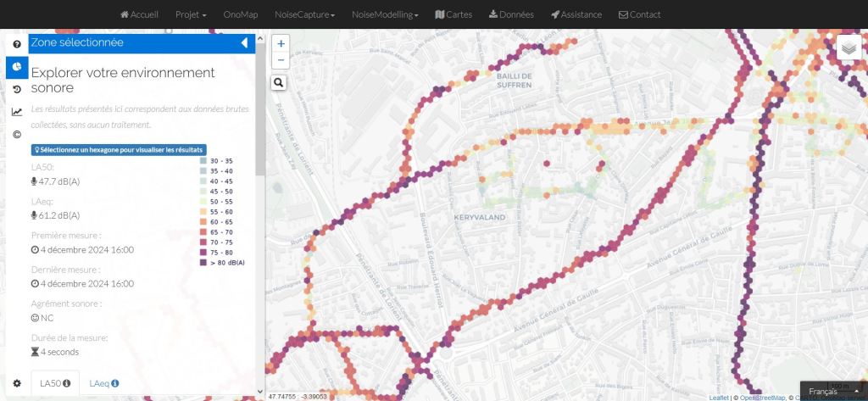
Task: Click the map search magnifier button
Action: pos(279,82)
